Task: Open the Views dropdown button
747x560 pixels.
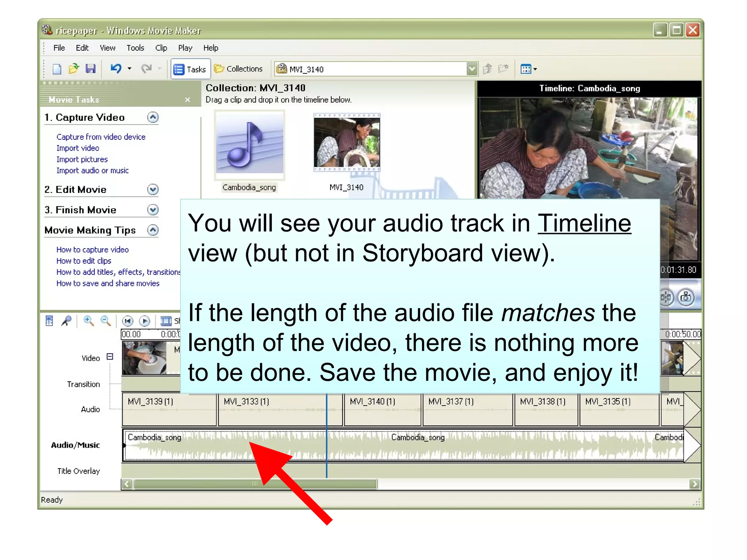Action: click(529, 69)
